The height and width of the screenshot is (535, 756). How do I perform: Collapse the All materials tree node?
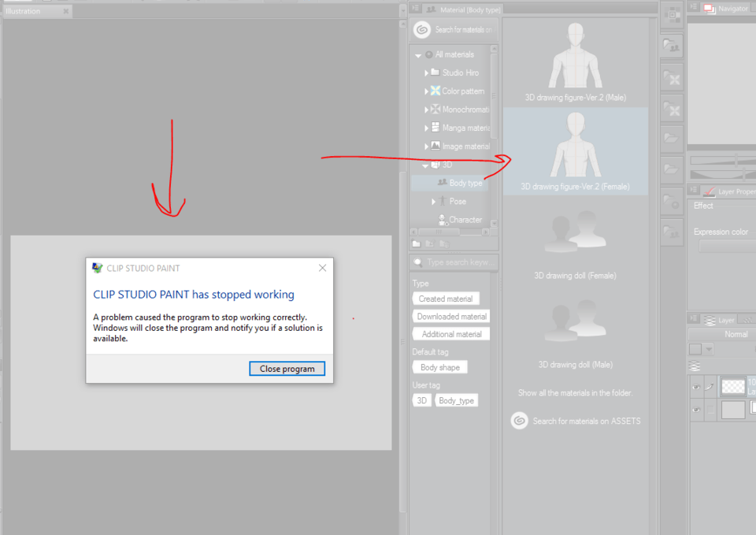pyautogui.click(x=418, y=55)
